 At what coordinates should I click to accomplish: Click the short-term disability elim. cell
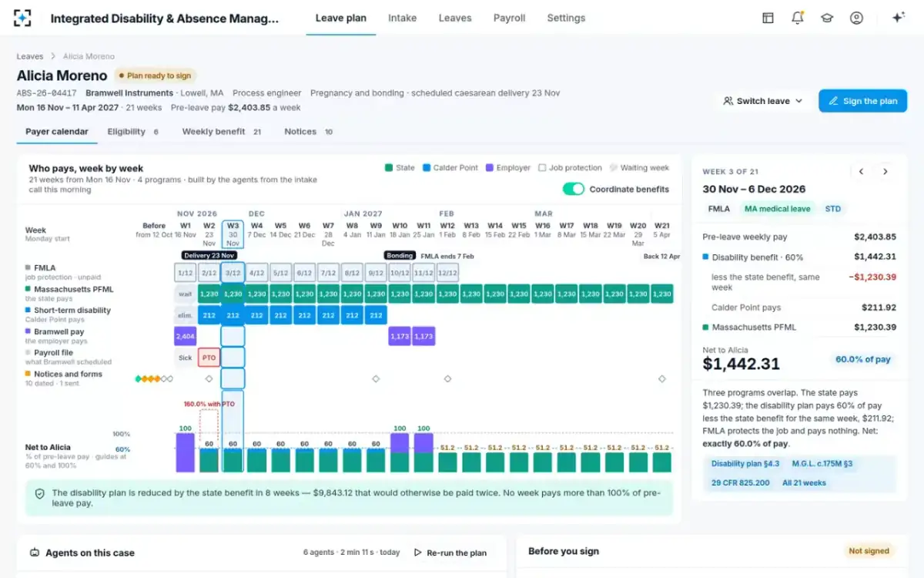click(185, 315)
